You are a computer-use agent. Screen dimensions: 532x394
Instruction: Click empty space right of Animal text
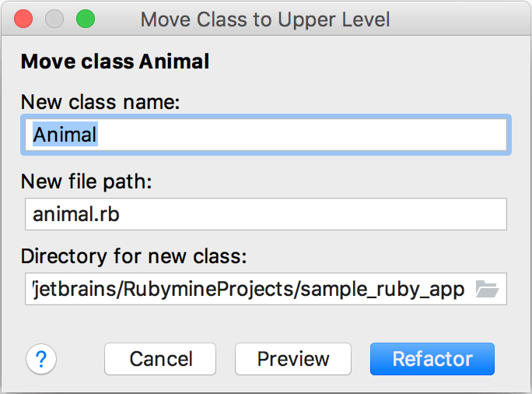[311, 135]
